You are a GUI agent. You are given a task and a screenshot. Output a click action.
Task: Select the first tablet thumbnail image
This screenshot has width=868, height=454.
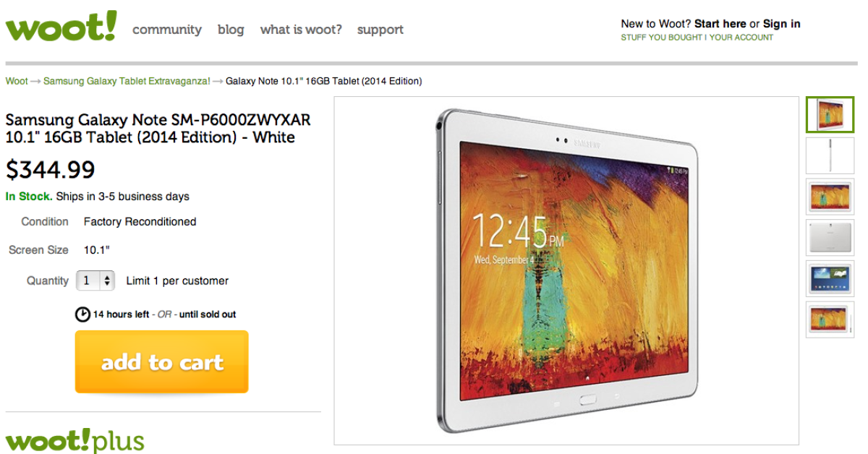coord(830,115)
